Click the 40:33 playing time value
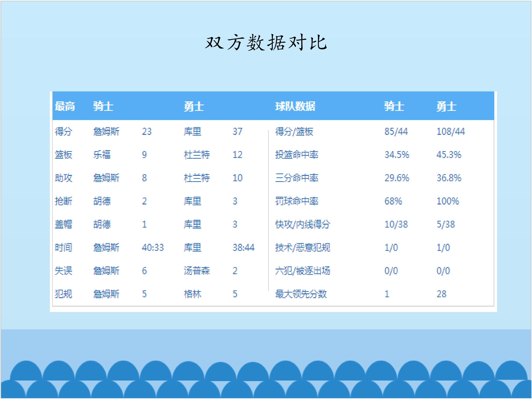The image size is (532, 399). [x=153, y=248]
